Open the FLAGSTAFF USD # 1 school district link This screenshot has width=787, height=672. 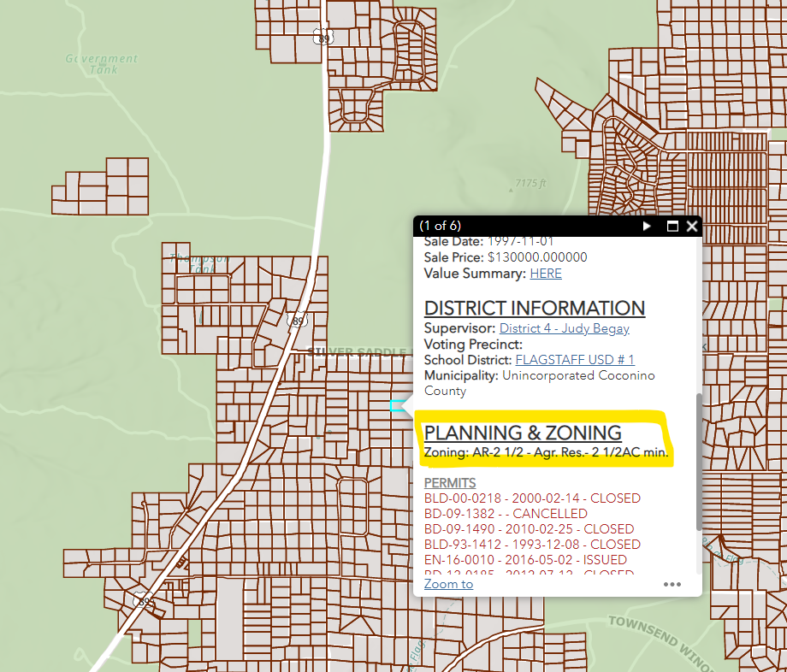(574, 360)
